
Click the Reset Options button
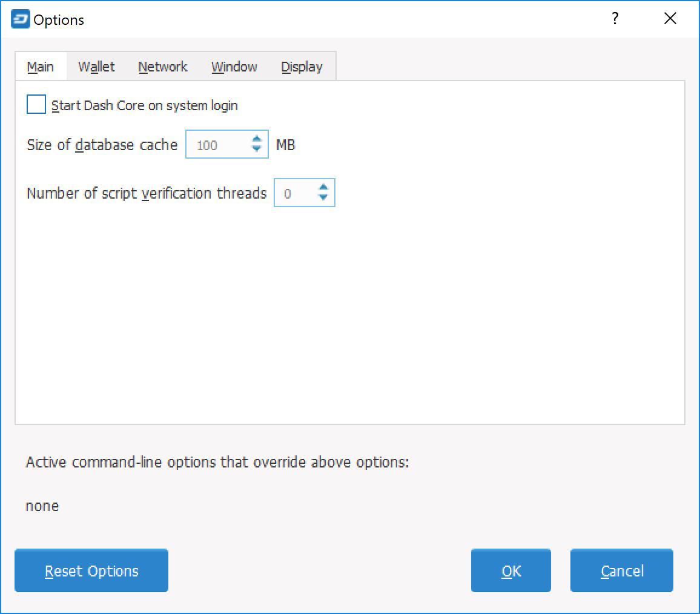pyautogui.click(x=91, y=570)
